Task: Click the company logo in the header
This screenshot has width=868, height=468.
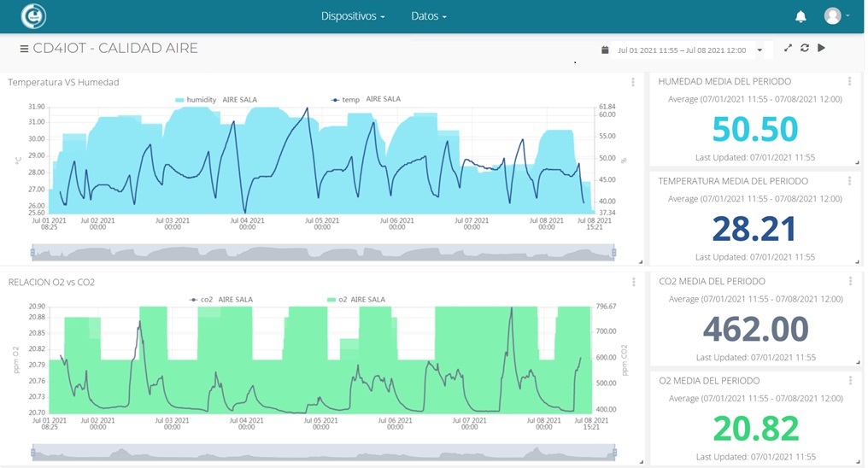Action: coord(33,16)
